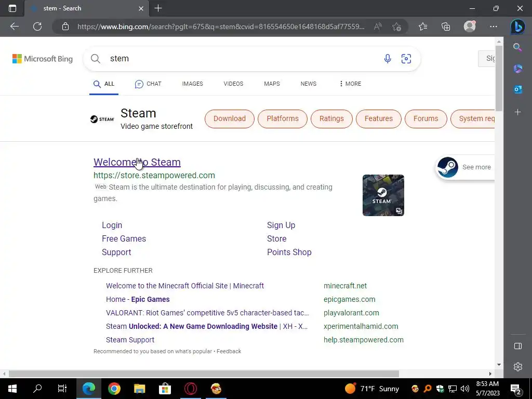Open the Steam Support sitelink

(x=116, y=252)
